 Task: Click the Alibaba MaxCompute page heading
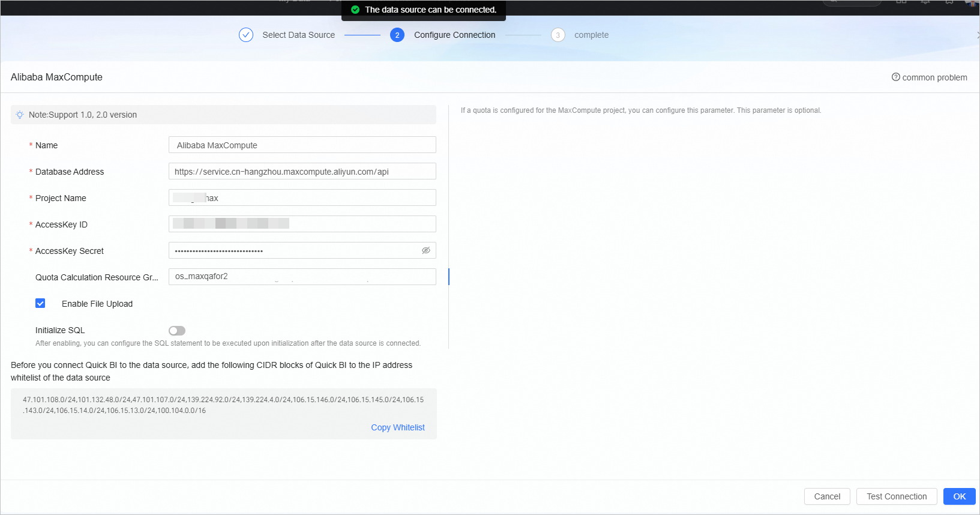pos(56,77)
